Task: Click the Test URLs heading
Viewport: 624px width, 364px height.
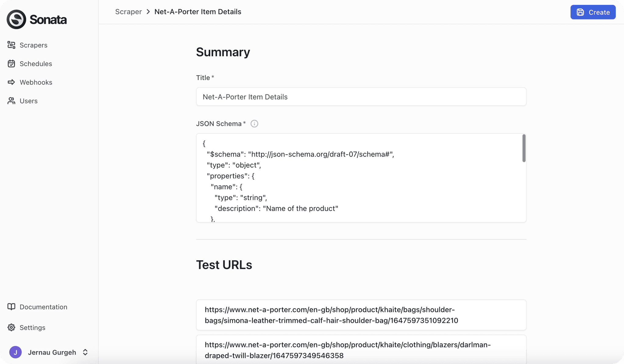Action: (224, 265)
